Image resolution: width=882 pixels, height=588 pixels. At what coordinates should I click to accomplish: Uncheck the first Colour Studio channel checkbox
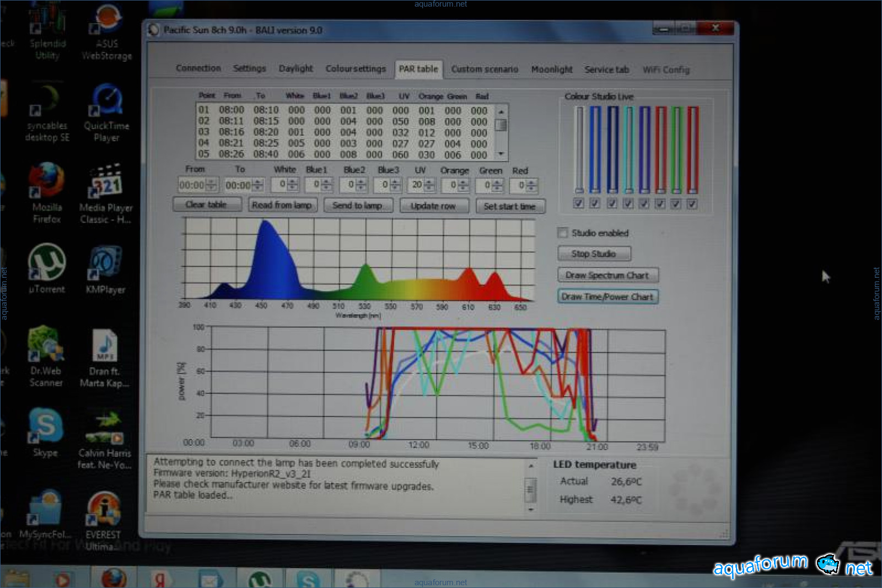578,203
